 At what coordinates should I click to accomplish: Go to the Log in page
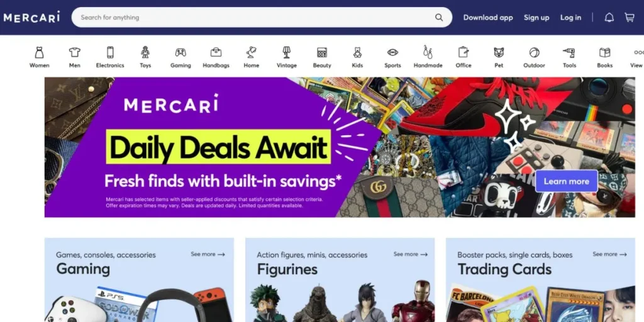(x=570, y=18)
